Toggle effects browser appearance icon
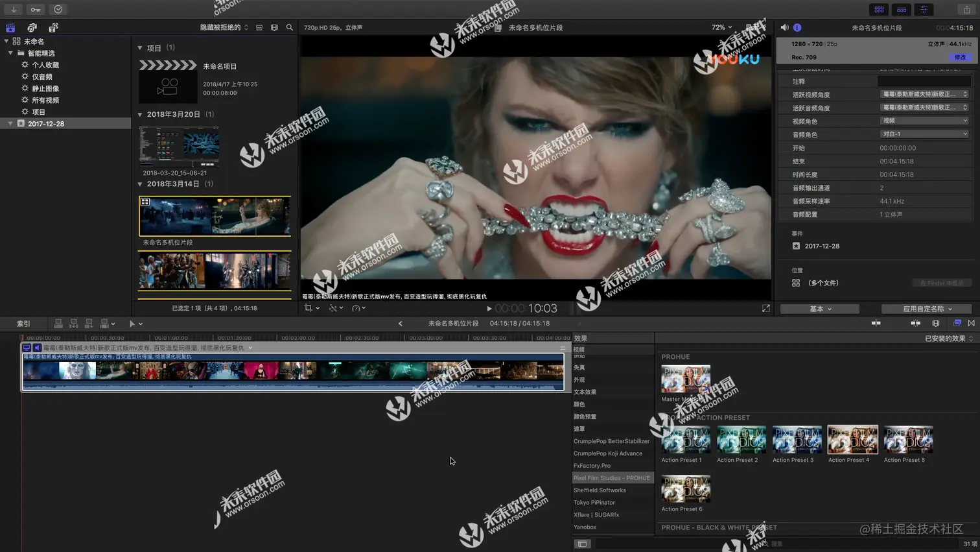Image resolution: width=980 pixels, height=552 pixels. 582,544
